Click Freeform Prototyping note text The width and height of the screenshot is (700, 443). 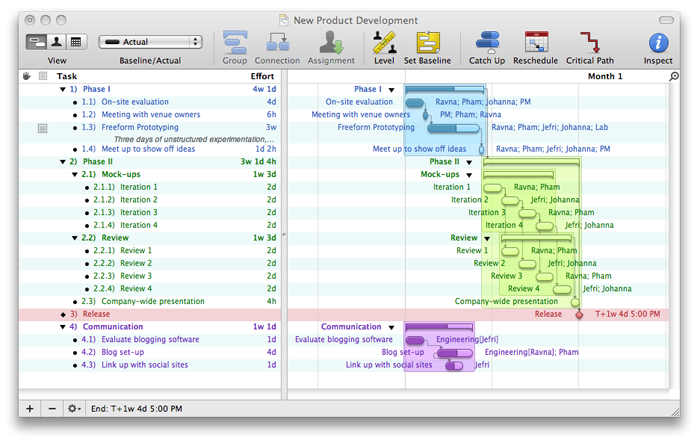coord(194,139)
